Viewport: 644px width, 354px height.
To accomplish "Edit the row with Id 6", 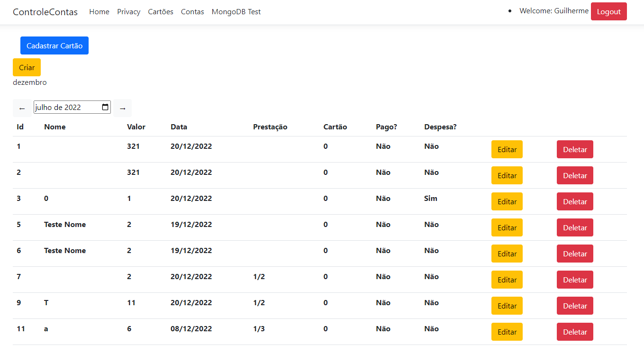I will point(507,254).
